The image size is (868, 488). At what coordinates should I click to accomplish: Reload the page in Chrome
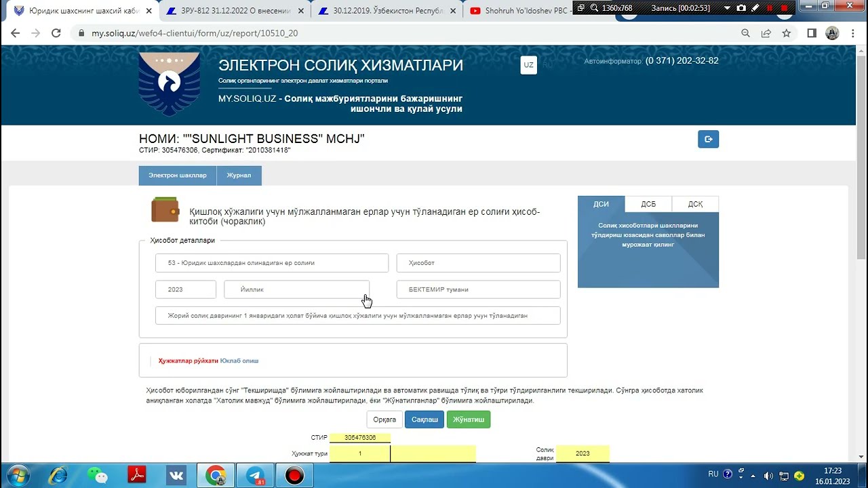pos(56,33)
